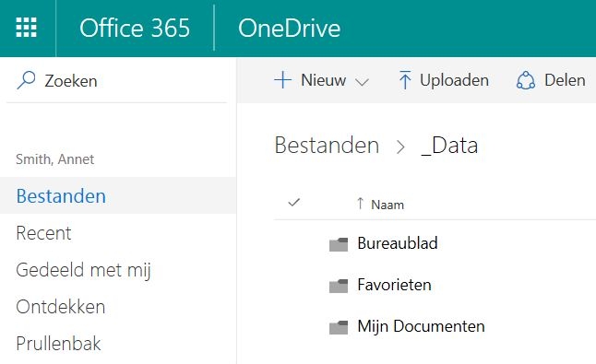
Task: Click the Mijn Documenten folder icon
Action: click(339, 327)
